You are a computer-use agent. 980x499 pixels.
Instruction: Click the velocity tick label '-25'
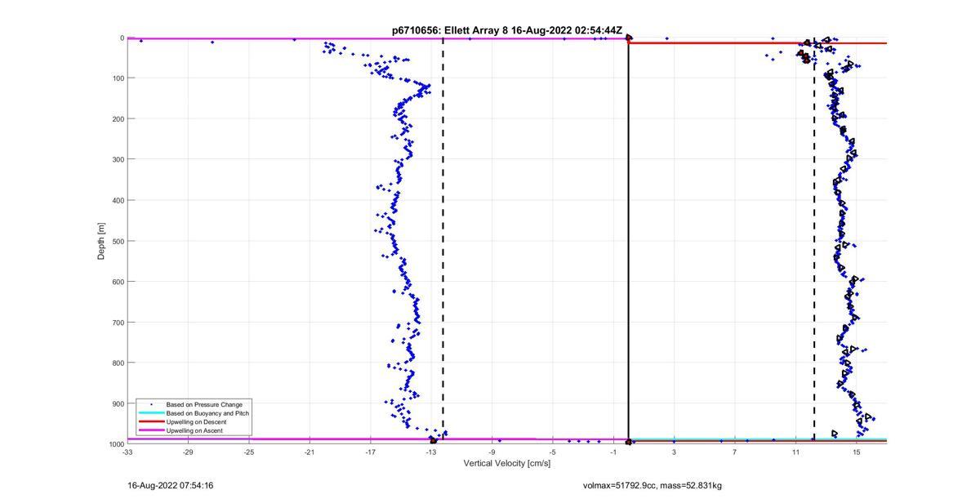click(249, 452)
